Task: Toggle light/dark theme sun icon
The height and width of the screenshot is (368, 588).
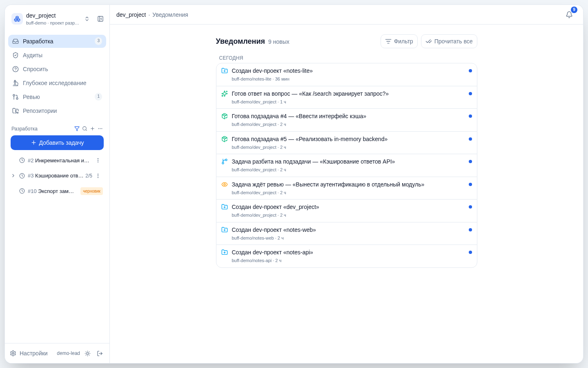Action: point(87,354)
